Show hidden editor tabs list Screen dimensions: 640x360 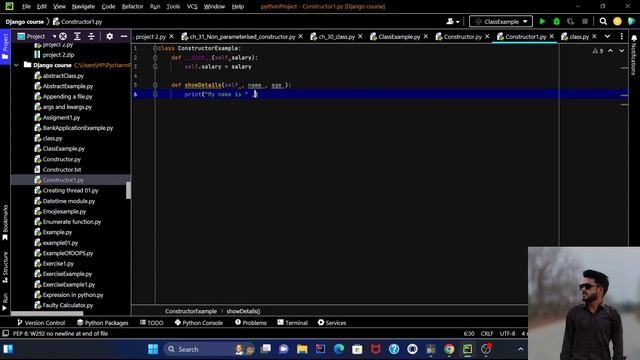click(x=607, y=36)
